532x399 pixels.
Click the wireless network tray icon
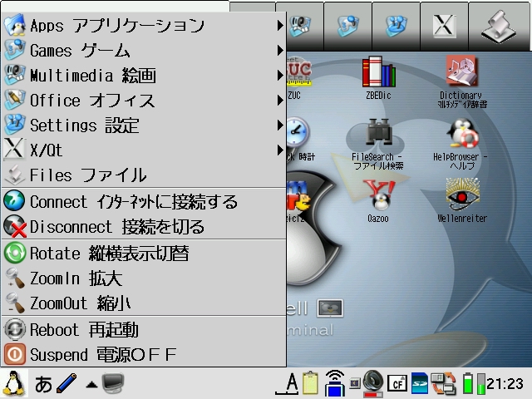click(335, 383)
